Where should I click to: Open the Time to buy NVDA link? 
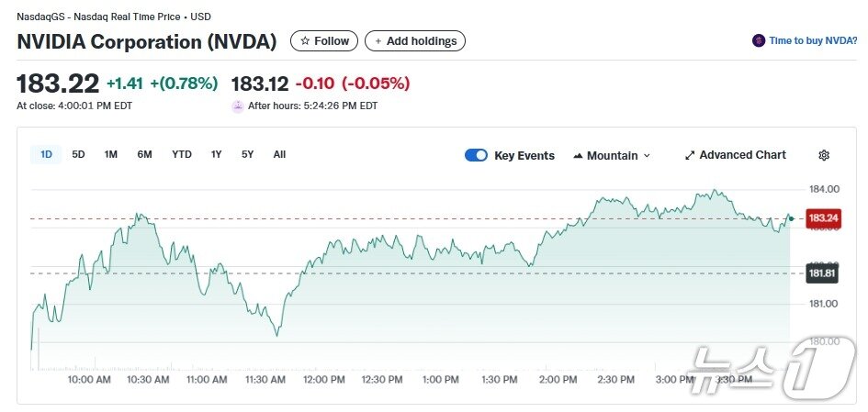point(813,41)
